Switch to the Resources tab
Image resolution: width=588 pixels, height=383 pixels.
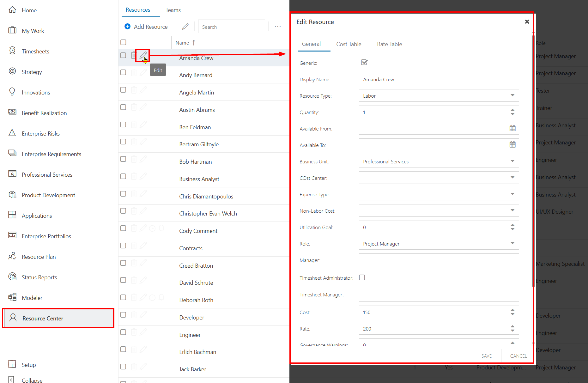click(138, 10)
